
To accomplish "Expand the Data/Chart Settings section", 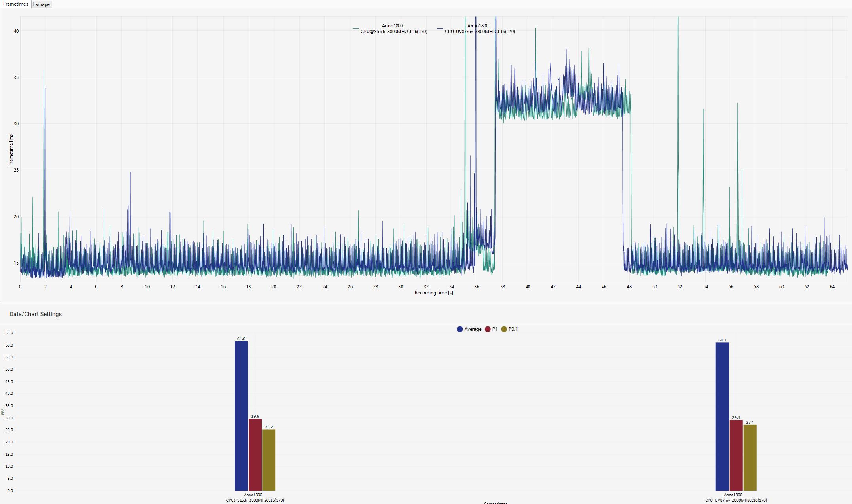I will click(36, 314).
